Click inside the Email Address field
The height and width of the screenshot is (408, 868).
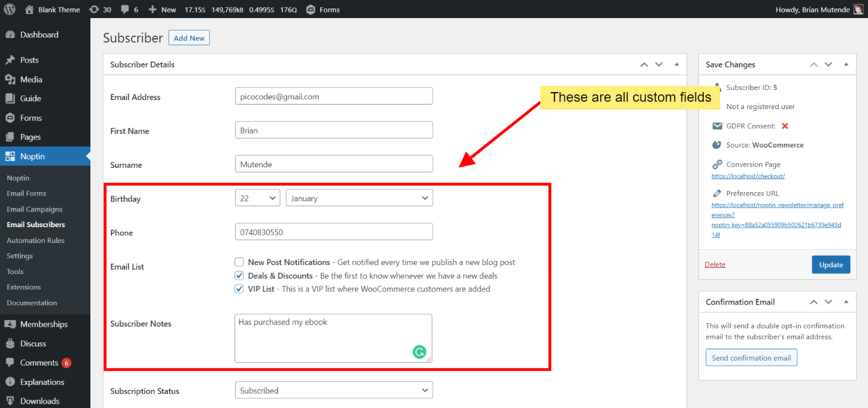point(333,96)
